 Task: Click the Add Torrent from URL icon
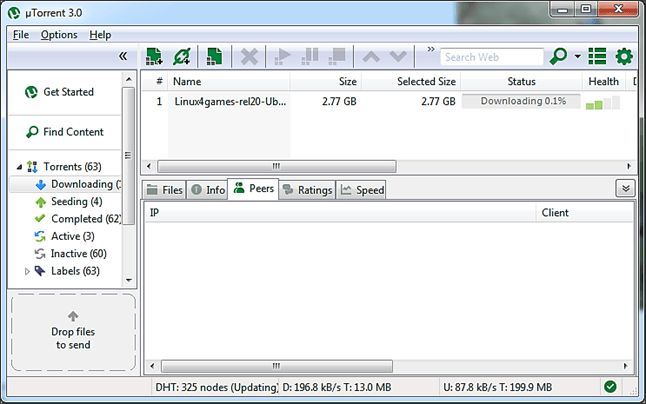click(x=182, y=56)
